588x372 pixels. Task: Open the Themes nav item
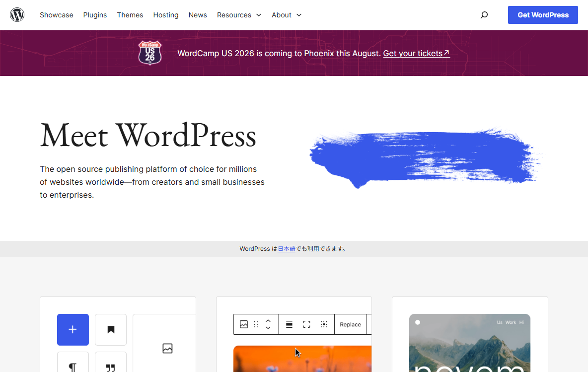point(130,15)
